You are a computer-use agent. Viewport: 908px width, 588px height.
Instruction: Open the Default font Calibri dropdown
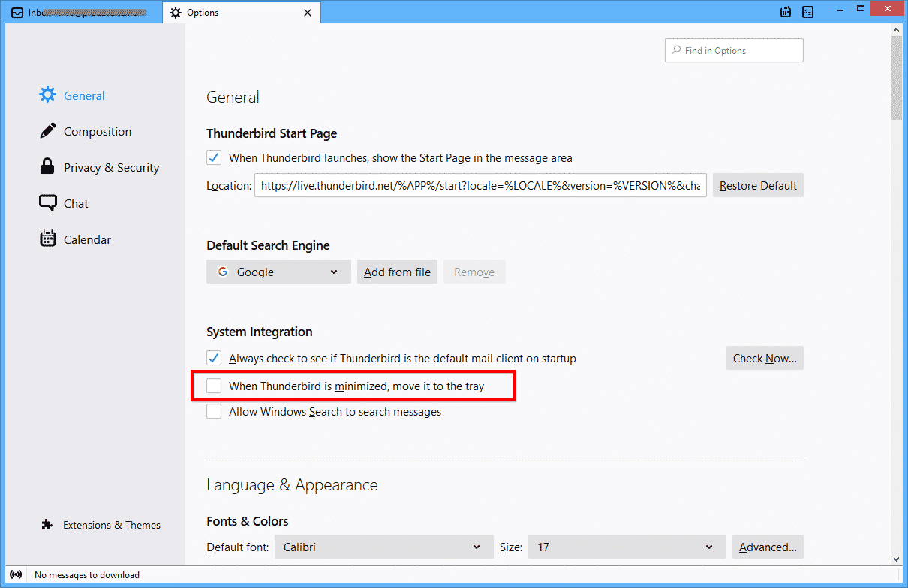pos(383,547)
